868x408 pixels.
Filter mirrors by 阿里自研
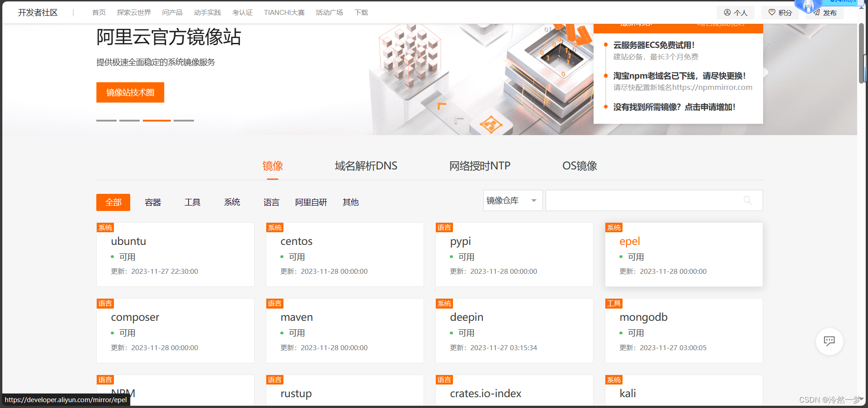(311, 202)
